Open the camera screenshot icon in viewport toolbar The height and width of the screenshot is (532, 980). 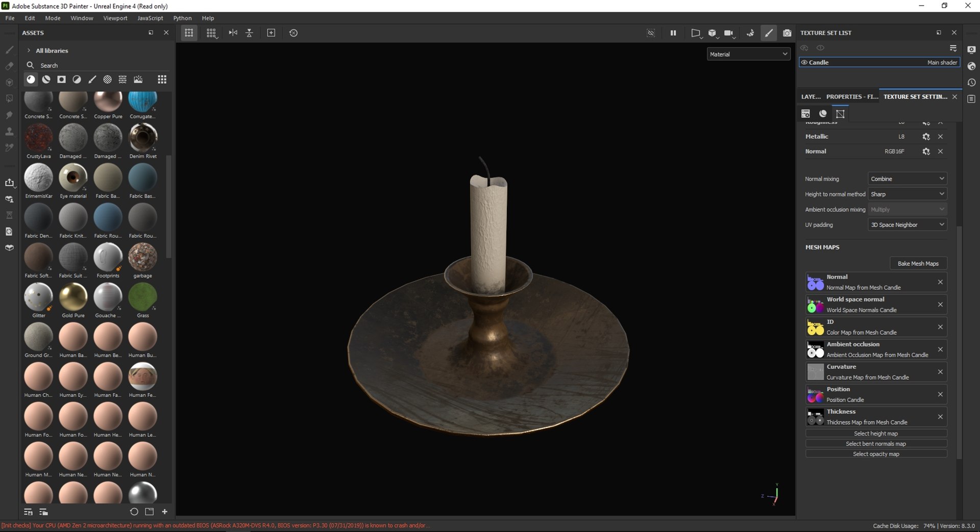(x=787, y=33)
